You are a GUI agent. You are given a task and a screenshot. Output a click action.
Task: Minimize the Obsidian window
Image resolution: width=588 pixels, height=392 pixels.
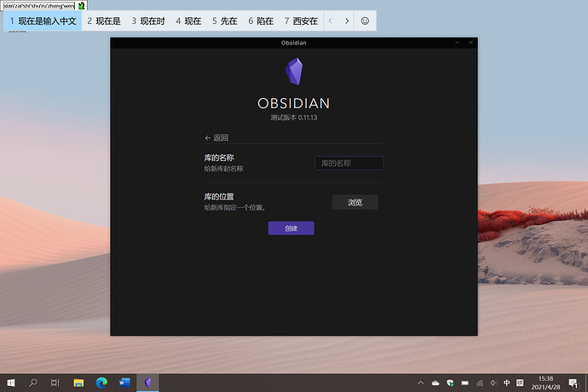point(457,43)
